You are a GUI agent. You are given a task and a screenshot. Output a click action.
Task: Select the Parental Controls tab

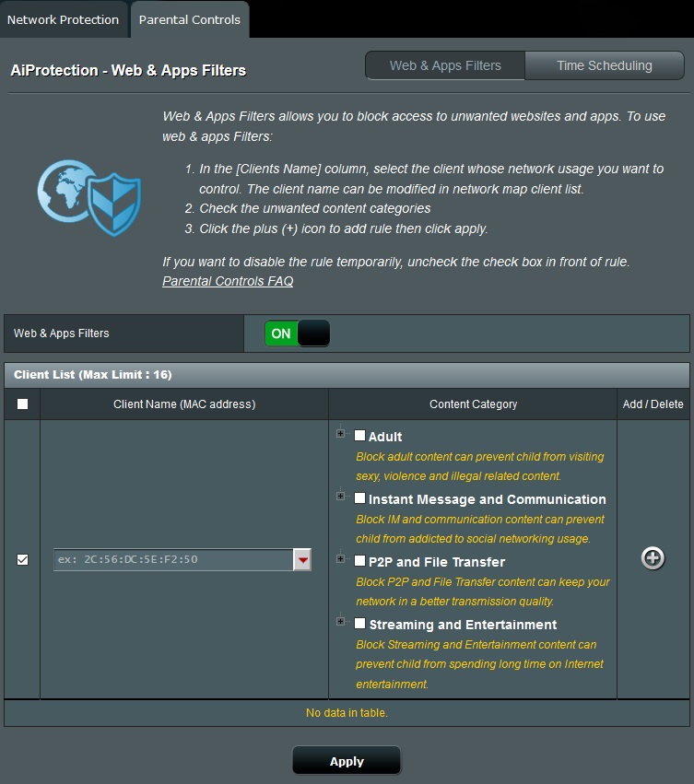(190, 20)
